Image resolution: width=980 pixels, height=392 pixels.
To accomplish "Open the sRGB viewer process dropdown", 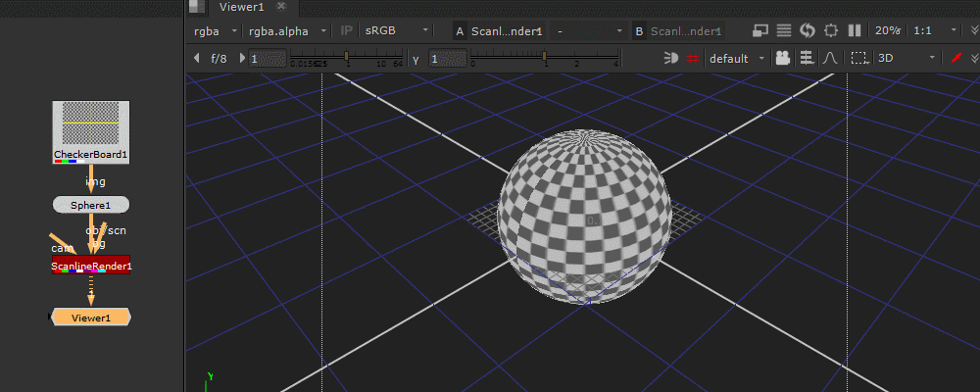I will [397, 30].
